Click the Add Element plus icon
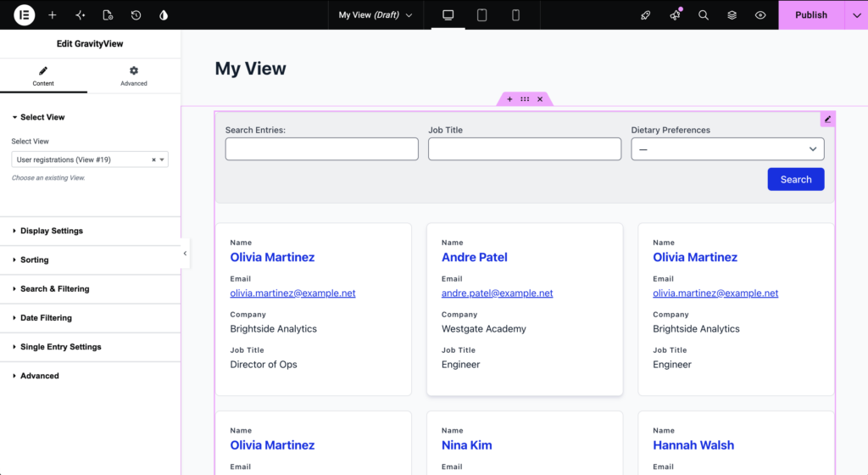Screen dimensions: 868x475 click(53, 15)
